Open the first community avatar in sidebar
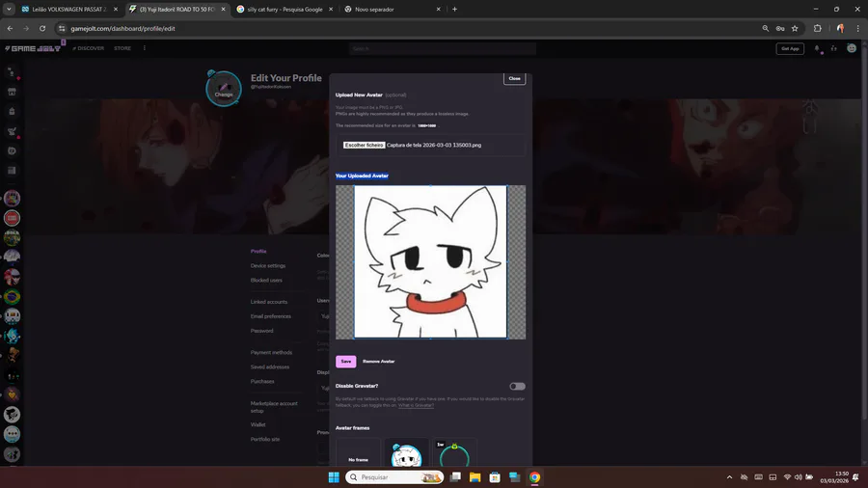Viewport: 868px width, 488px height. 12,198
